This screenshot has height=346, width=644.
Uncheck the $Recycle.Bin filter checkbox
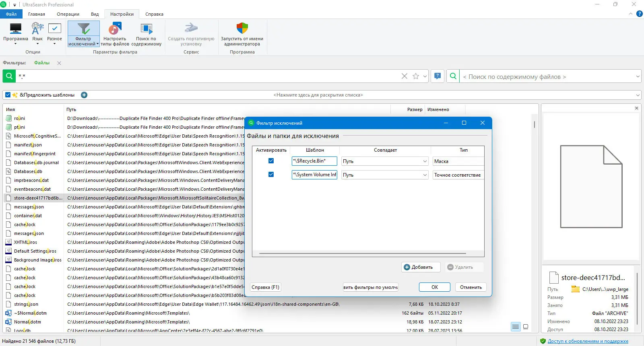coord(271,161)
